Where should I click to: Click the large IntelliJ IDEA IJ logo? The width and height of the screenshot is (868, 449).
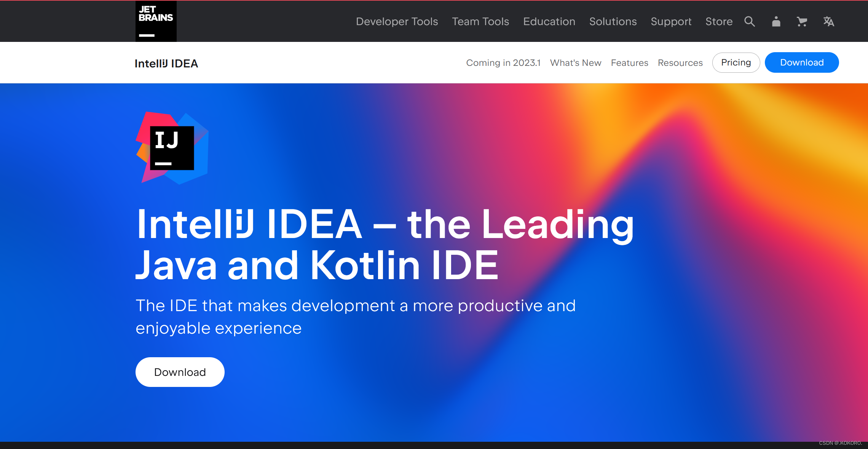172,148
